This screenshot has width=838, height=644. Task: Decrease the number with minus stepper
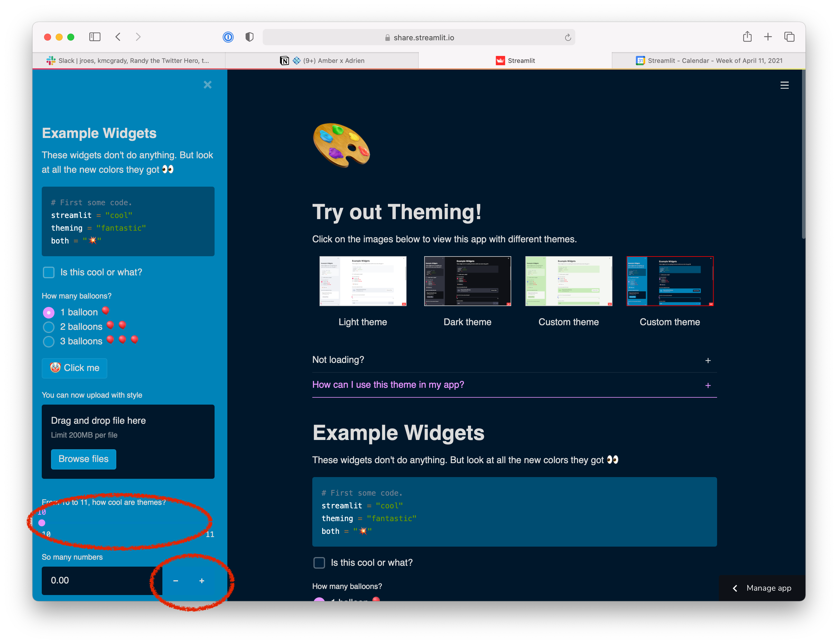(176, 581)
